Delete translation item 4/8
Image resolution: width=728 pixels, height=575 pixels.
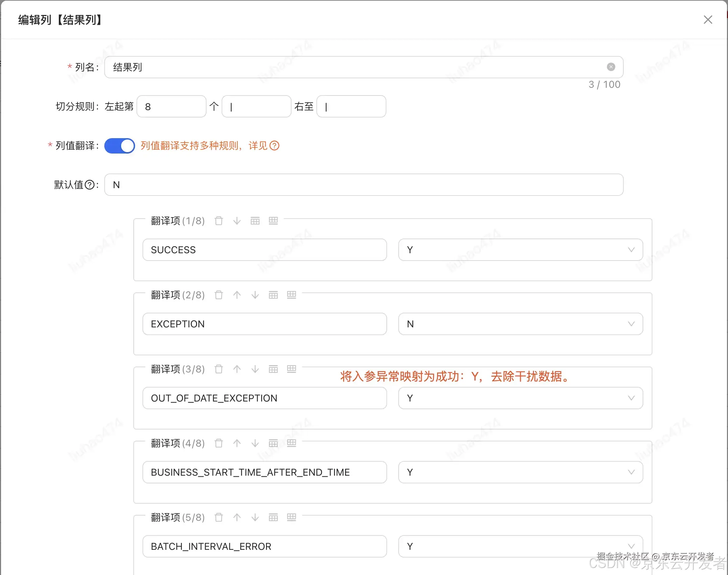point(219,443)
